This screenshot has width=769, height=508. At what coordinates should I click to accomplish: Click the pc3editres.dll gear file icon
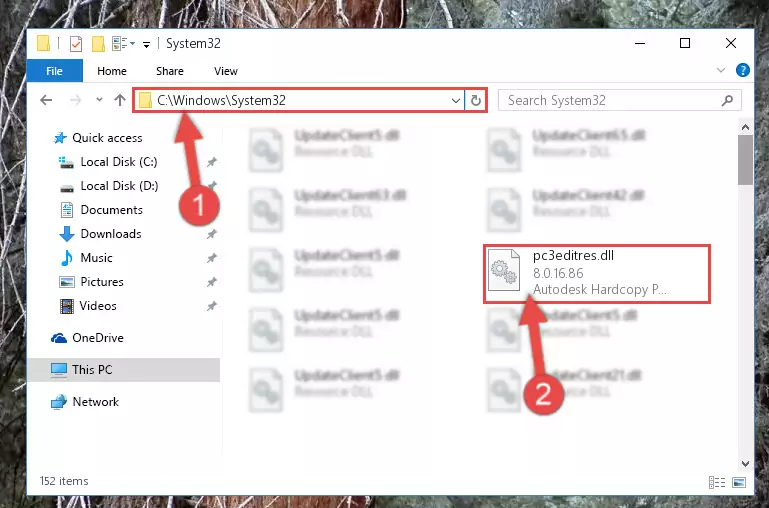pyautogui.click(x=504, y=271)
